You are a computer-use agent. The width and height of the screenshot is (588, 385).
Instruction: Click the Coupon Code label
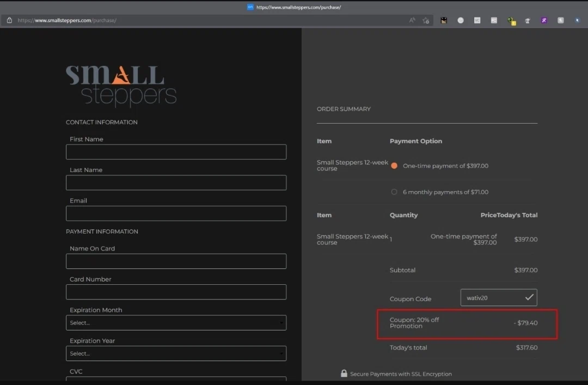tap(411, 299)
